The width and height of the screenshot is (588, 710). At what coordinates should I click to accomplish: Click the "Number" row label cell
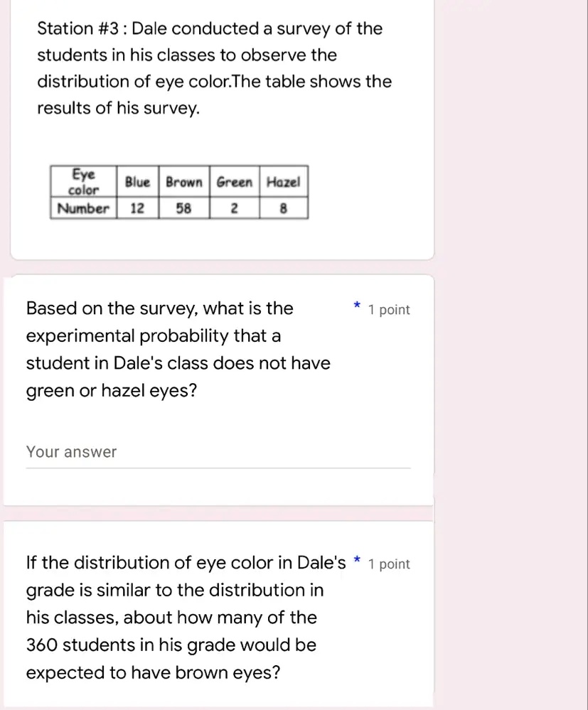click(83, 209)
